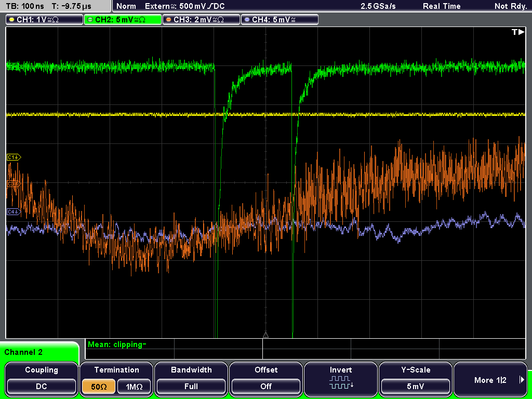Click the C3 ground level marker

[14, 184]
